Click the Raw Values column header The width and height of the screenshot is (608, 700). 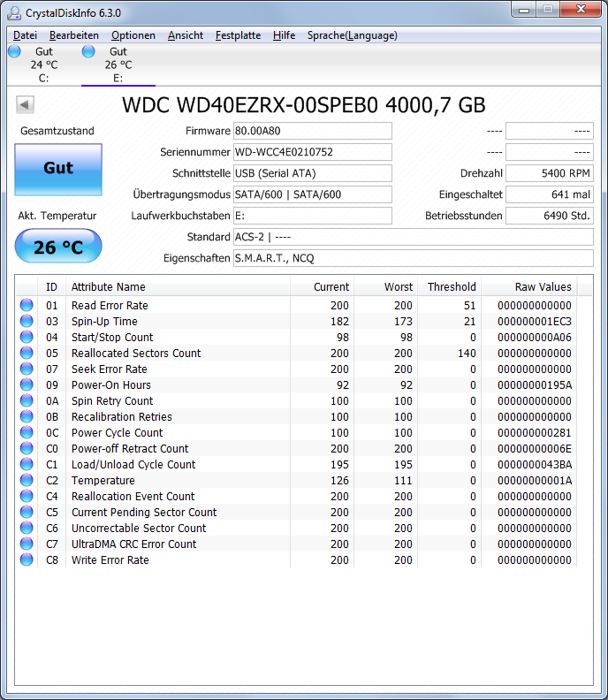529,286
